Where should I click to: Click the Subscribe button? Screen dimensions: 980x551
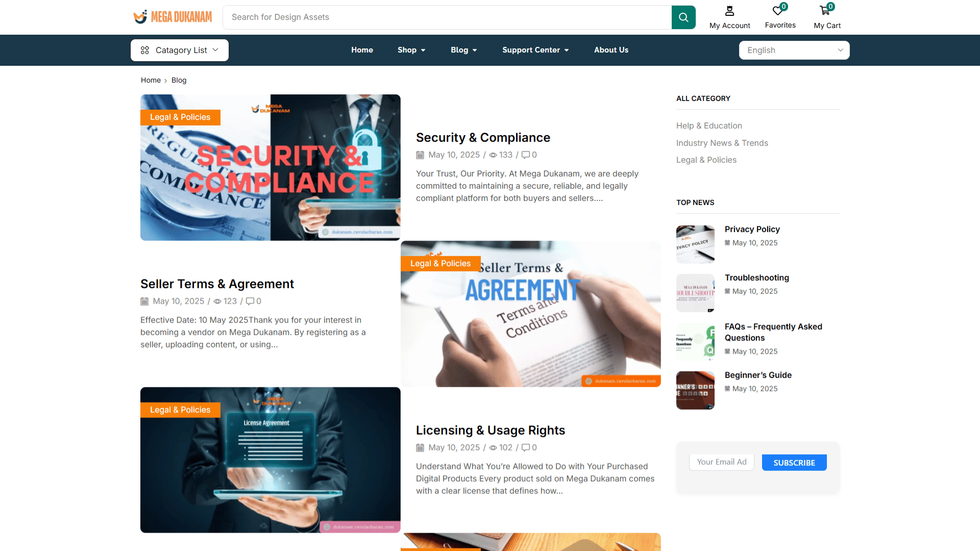point(794,463)
